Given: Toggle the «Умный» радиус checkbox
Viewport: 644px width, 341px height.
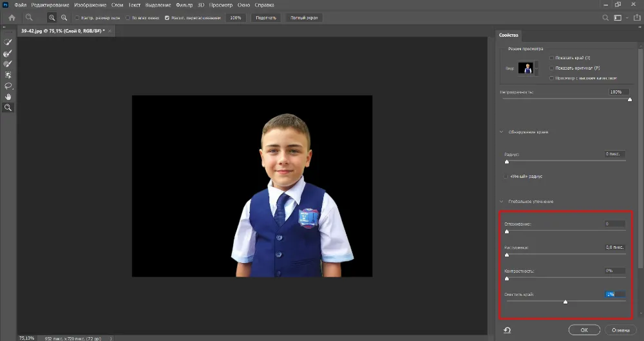Looking at the screenshot, I should pos(506,177).
